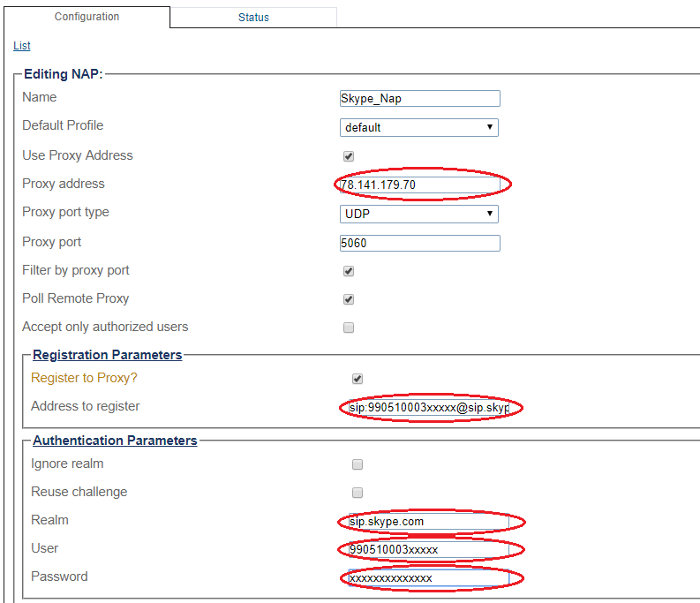Click the Registration Parameters heading
This screenshot has height=603, width=700.
tap(107, 355)
